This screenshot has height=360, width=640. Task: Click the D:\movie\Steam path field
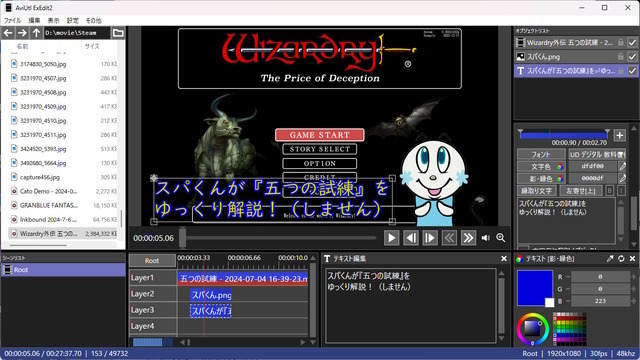tap(77, 33)
